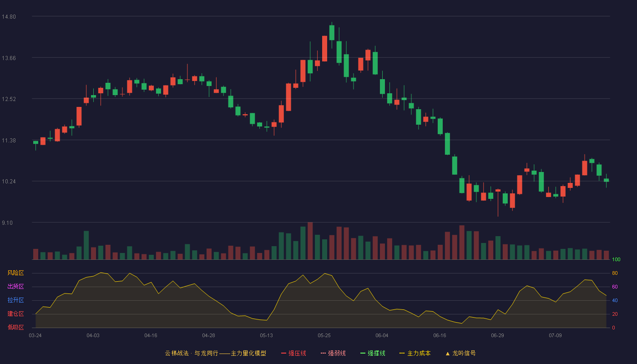Select the 拉升区 zone label
This screenshot has height=364, width=637.
point(15,300)
